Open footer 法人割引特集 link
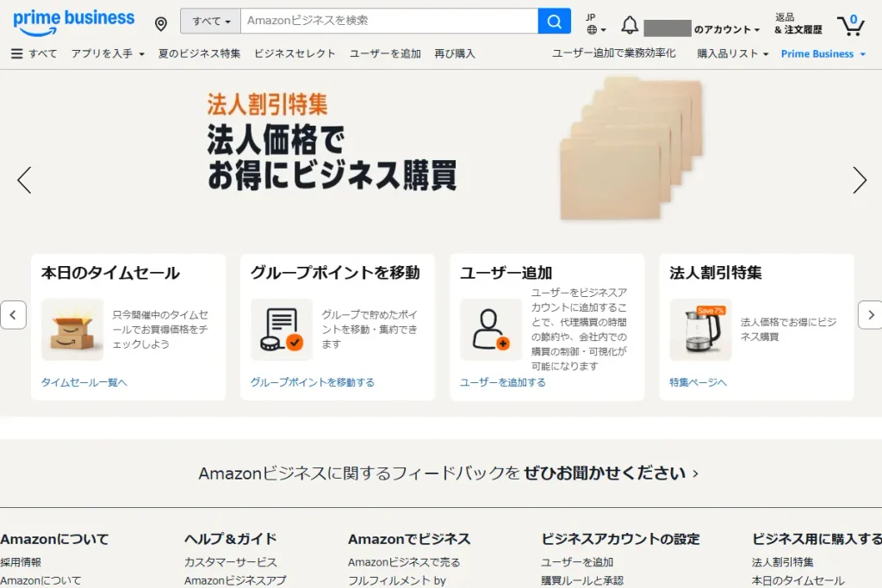This screenshot has height=588, width=882. tap(782, 562)
